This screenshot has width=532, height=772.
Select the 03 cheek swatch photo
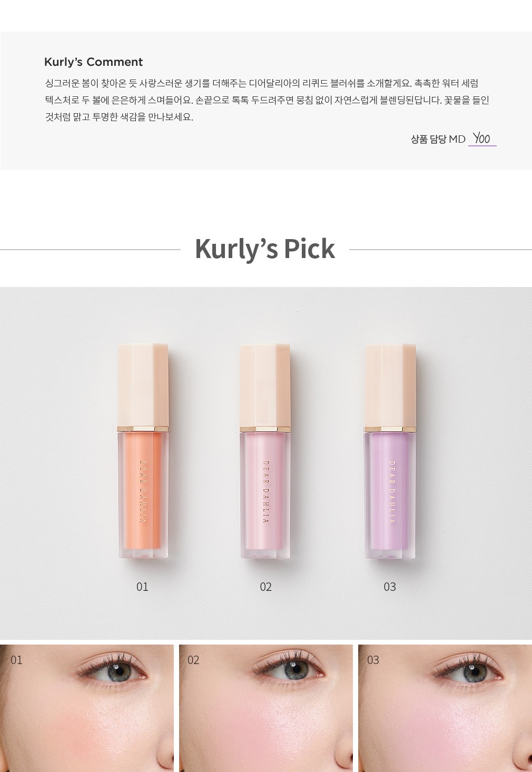(445, 708)
